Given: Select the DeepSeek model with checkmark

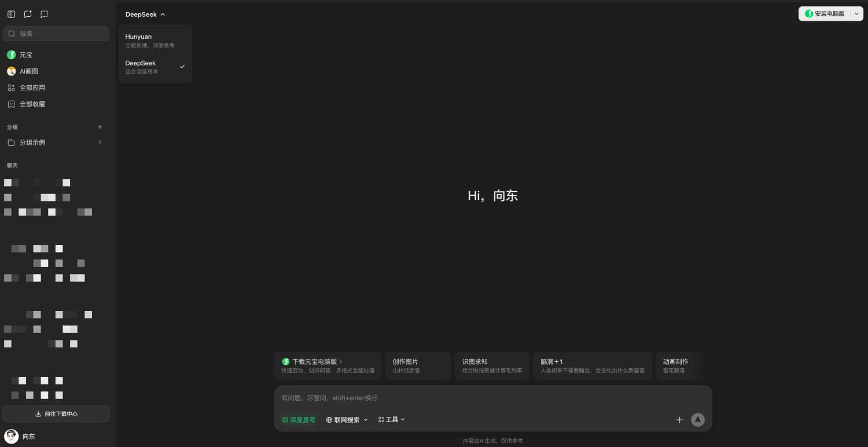Looking at the screenshot, I should [155, 67].
